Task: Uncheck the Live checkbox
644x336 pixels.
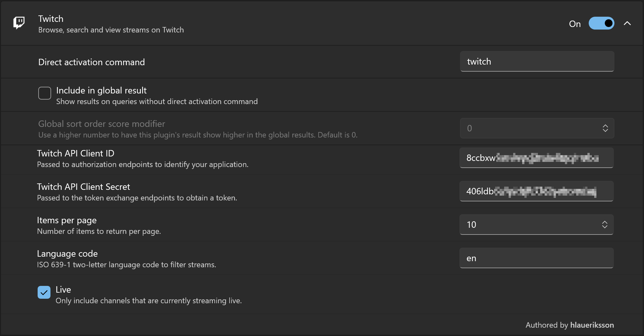Action: click(x=44, y=292)
